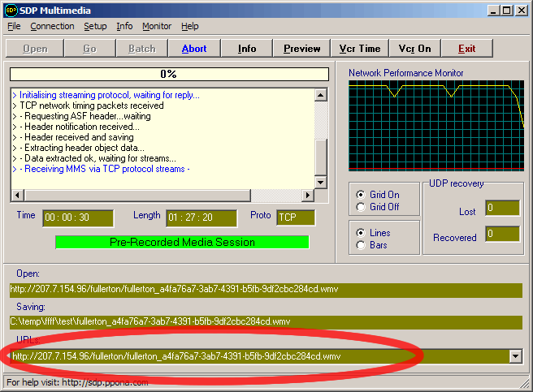Click the 0% progress bar
533x392 pixels.
[x=169, y=75]
